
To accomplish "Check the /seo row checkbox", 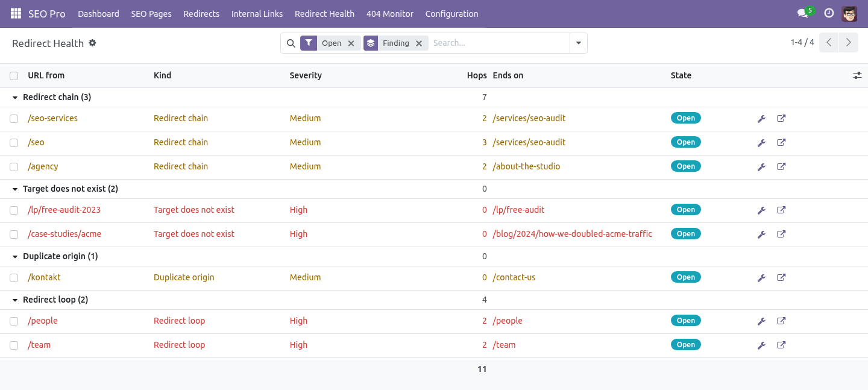I will click(x=14, y=143).
